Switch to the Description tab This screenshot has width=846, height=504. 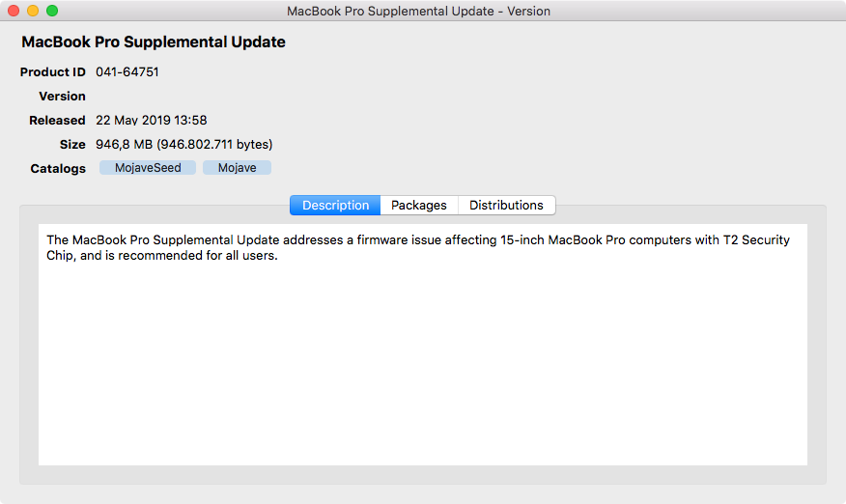335,205
